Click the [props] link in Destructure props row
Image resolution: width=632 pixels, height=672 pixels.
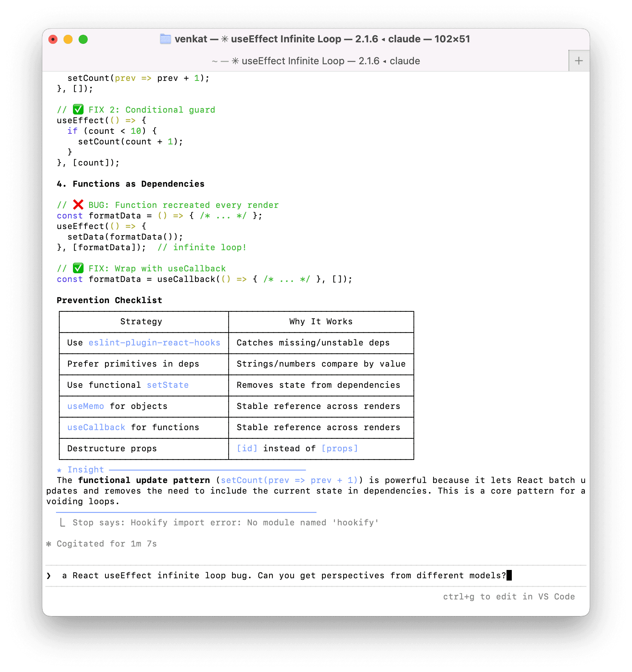[339, 449]
